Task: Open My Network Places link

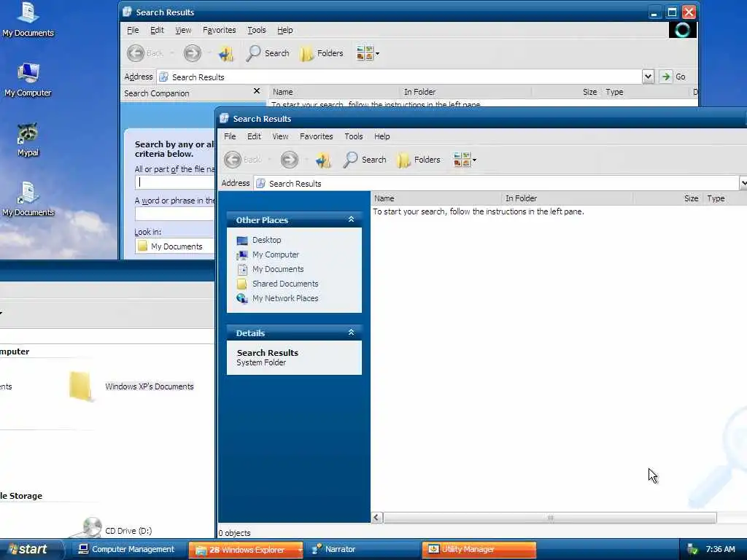Action: click(285, 298)
